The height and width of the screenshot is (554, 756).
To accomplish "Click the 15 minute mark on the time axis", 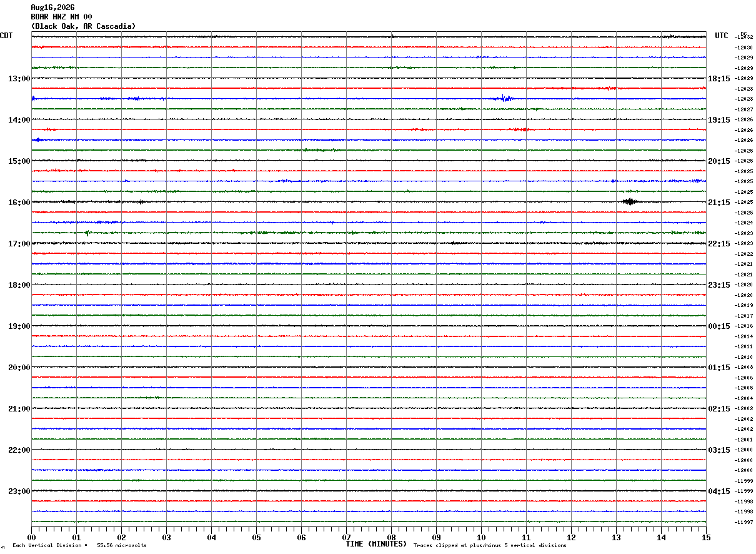I will (x=706, y=537).
